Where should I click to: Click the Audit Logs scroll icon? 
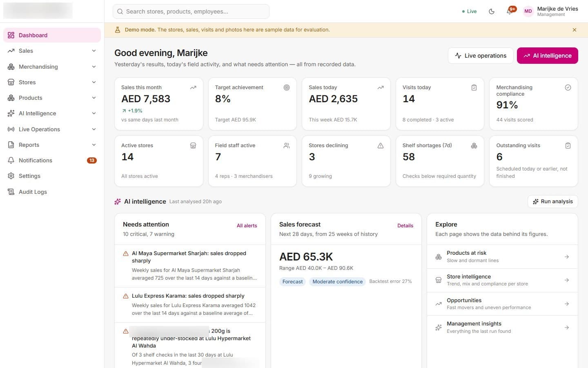(x=11, y=192)
